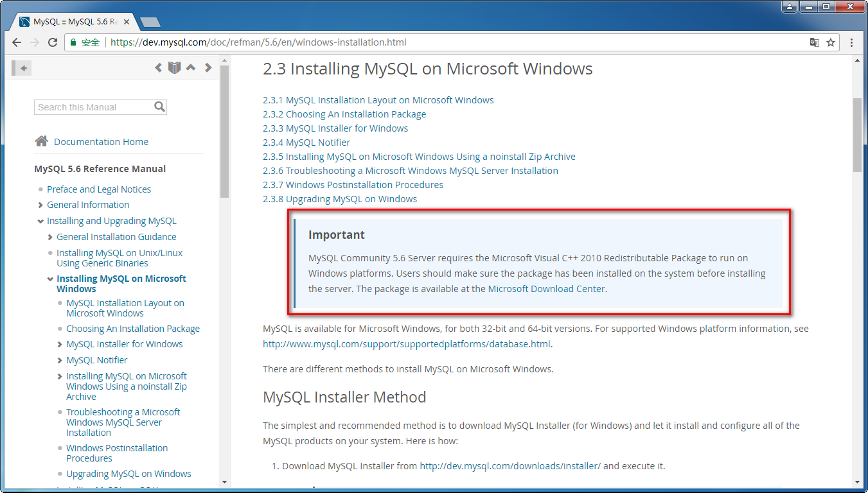Click the Chrome user profile icon

click(x=789, y=6)
